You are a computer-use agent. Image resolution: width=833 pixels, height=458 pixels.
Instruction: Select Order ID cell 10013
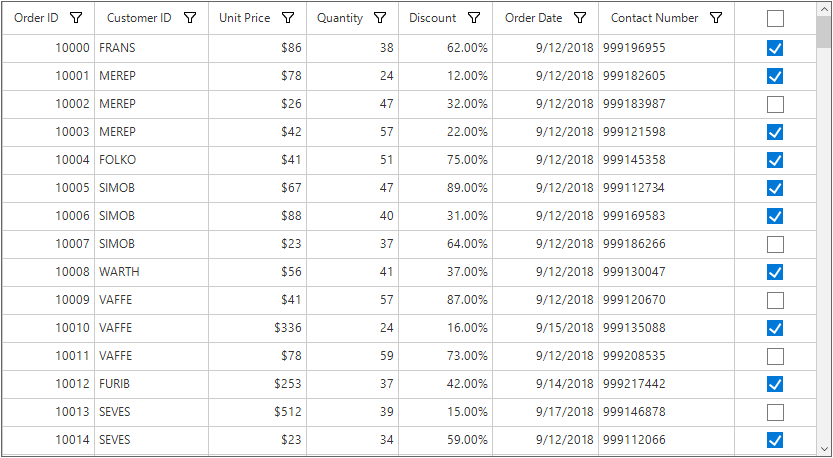click(x=48, y=412)
